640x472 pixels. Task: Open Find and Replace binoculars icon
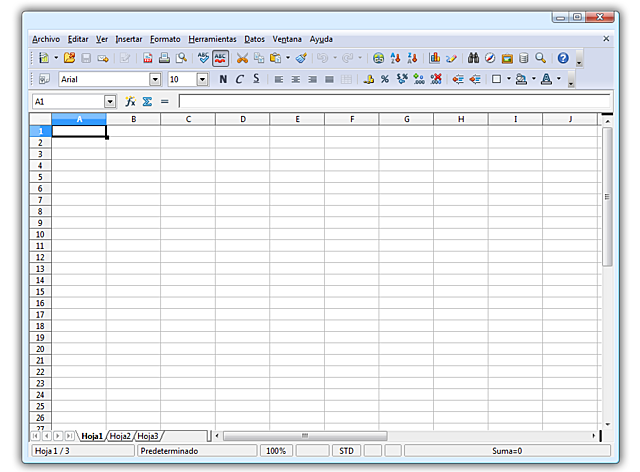coord(473,58)
